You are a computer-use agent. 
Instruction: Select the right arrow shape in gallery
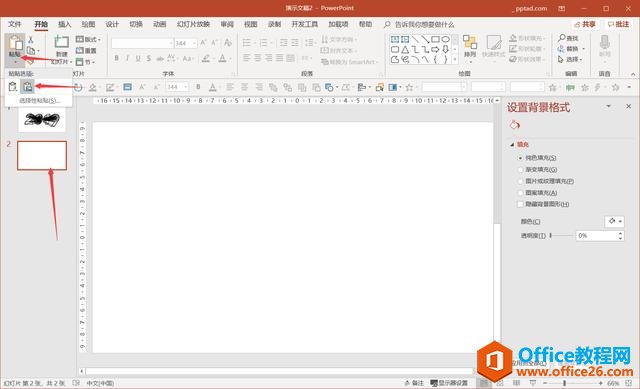point(436,50)
